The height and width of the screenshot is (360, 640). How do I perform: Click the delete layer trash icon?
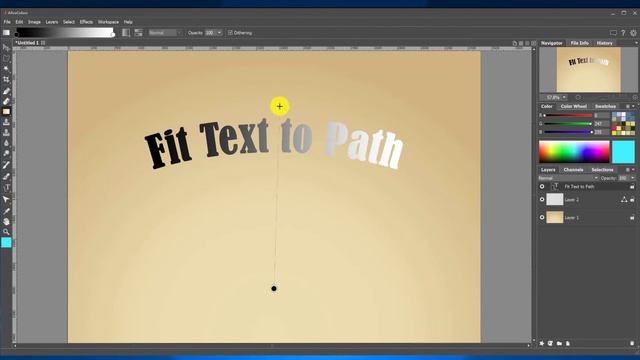[632, 343]
